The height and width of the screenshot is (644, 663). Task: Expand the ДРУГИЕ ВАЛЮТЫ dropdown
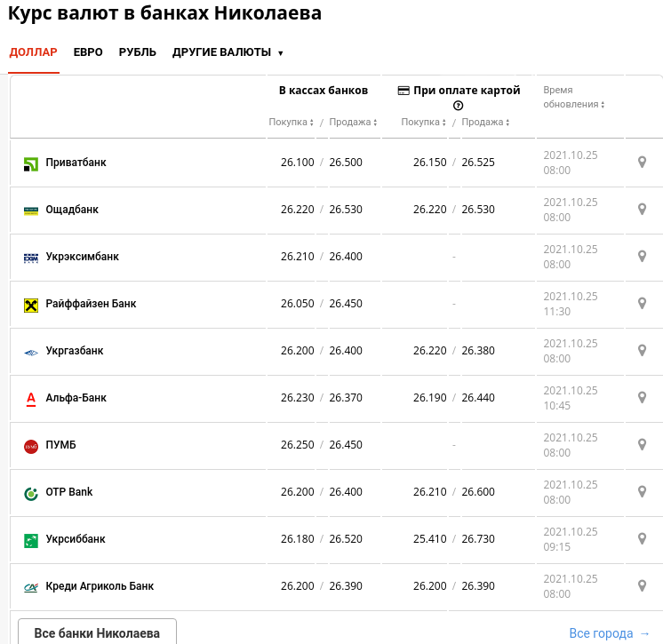[228, 52]
